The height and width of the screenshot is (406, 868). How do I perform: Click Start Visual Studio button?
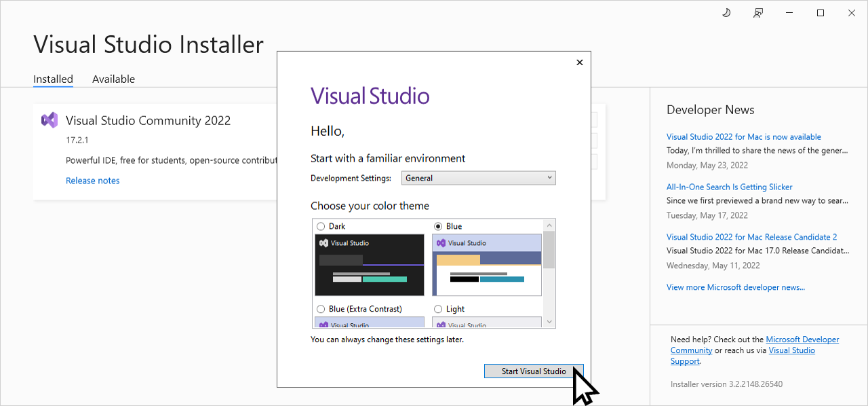point(534,371)
